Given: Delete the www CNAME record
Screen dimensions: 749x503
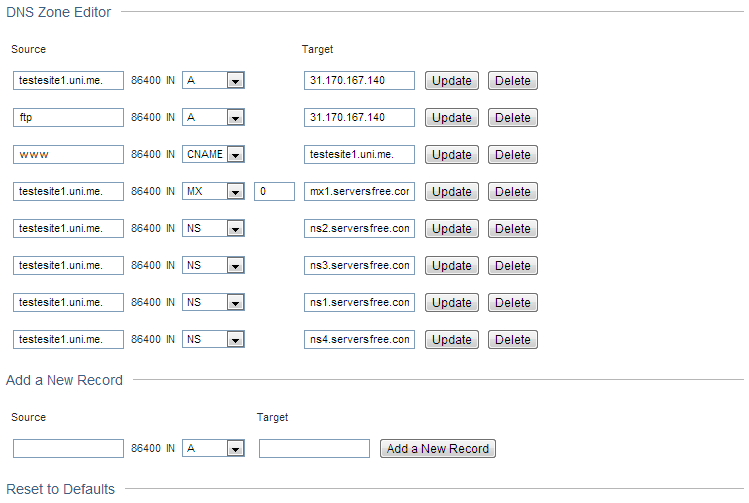Looking at the screenshot, I should tap(513, 155).
